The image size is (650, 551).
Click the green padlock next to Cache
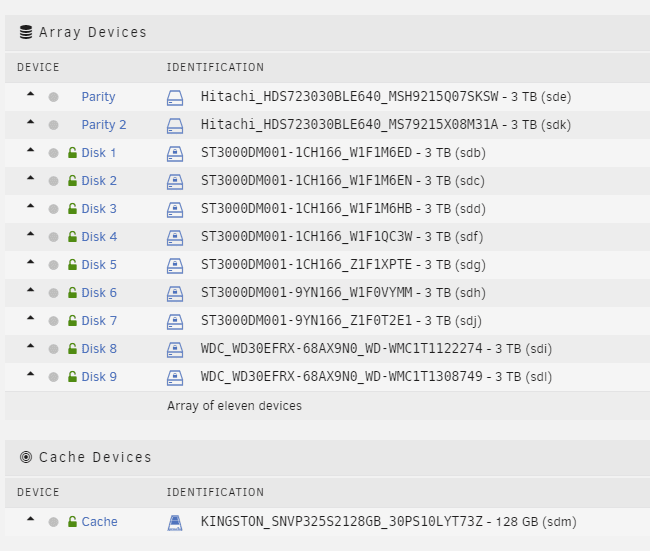72,522
